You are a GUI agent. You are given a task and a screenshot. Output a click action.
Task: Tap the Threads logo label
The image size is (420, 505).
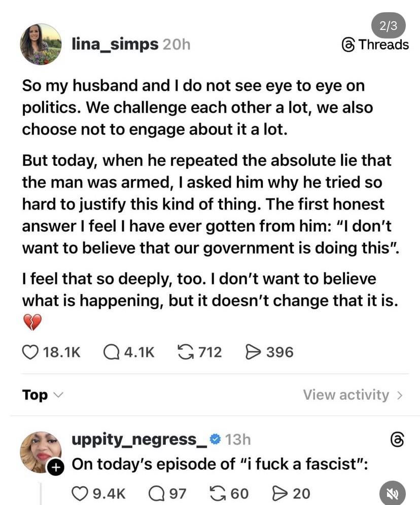click(376, 45)
